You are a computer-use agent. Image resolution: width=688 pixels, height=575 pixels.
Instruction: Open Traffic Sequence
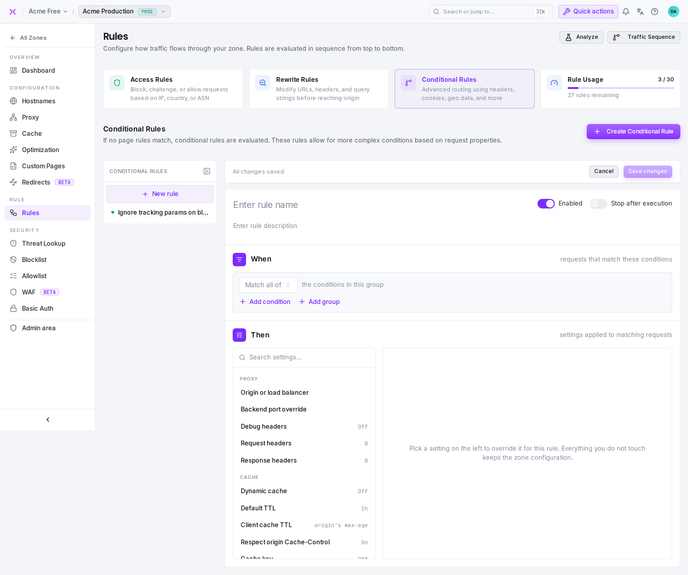click(644, 37)
